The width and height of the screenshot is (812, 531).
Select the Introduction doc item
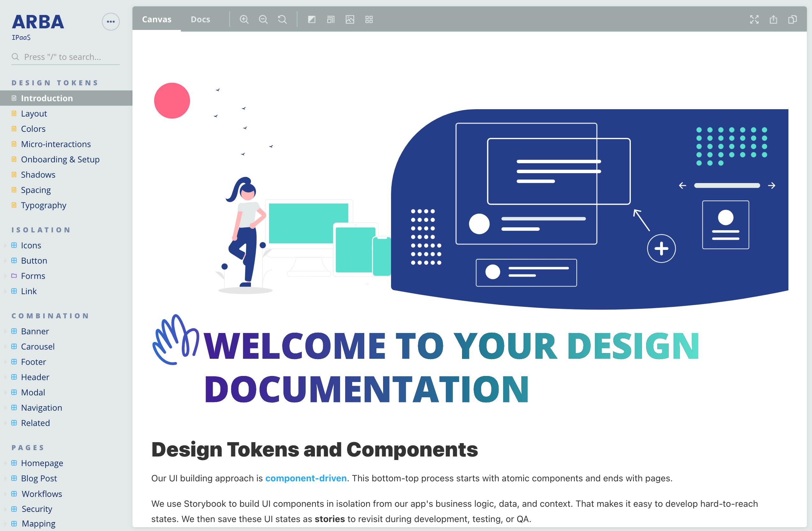click(x=66, y=98)
